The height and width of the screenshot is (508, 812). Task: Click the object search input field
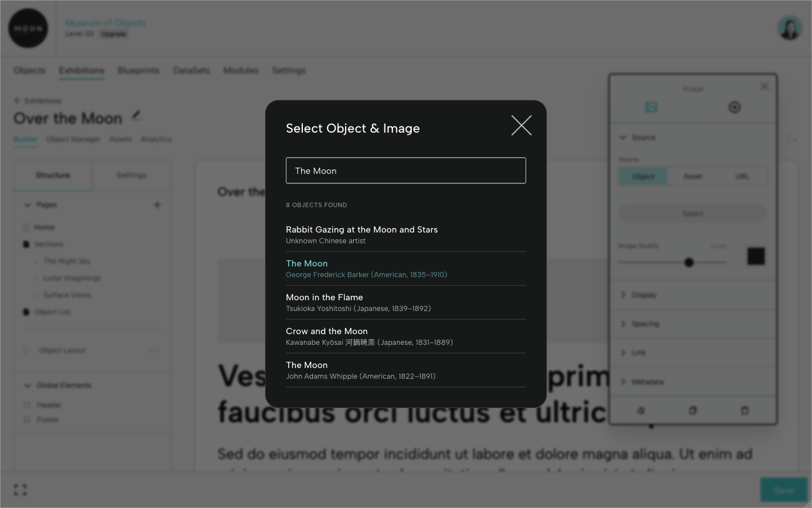click(x=405, y=170)
